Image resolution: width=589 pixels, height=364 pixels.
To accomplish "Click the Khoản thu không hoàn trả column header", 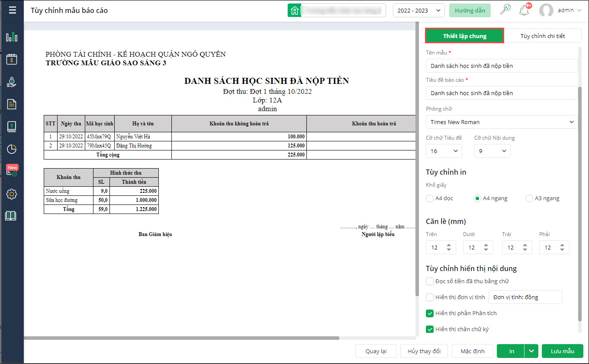I will coord(239,124).
